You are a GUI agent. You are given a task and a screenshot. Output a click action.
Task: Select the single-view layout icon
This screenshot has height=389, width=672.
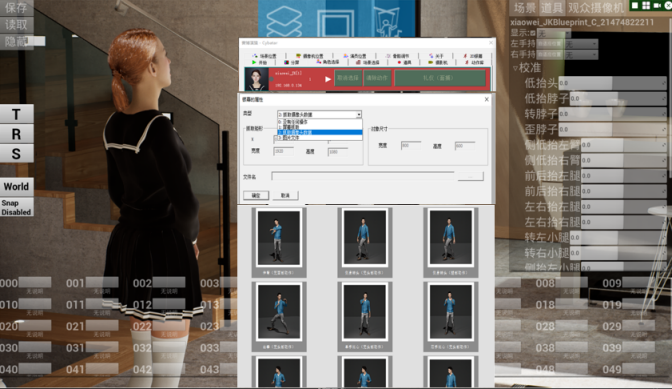pos(635,5)
